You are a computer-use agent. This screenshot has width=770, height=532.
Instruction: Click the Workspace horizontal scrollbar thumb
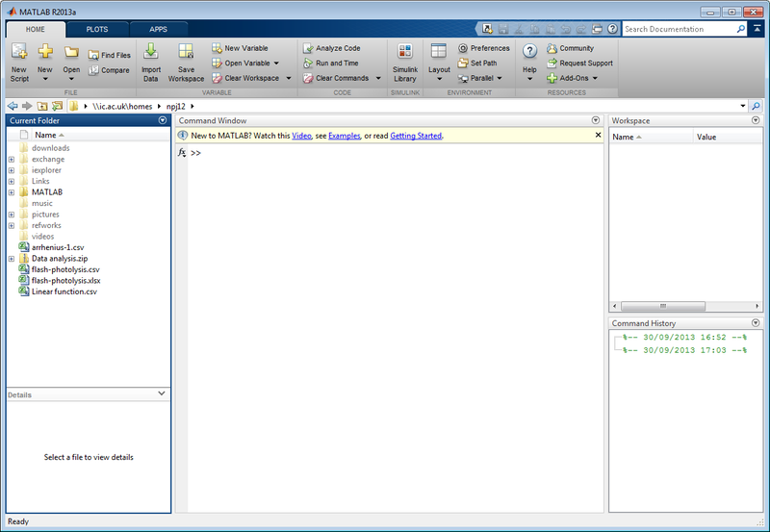(x=663, y=306)
